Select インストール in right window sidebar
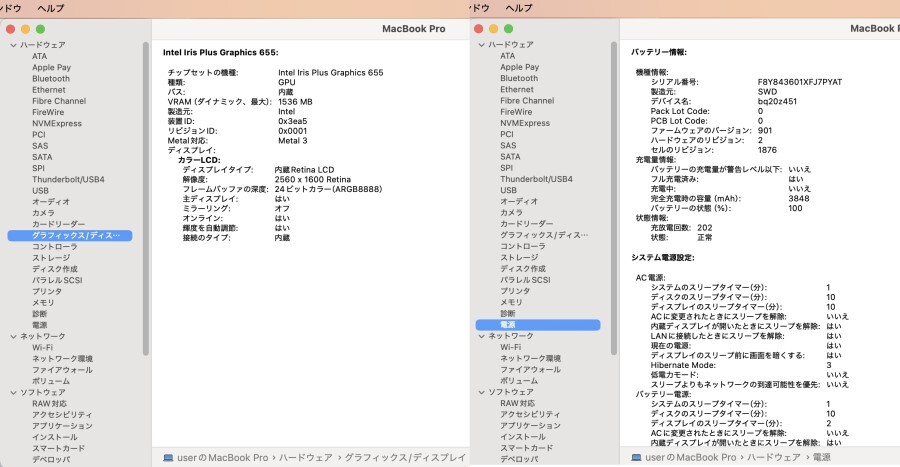 coord(523,437)
